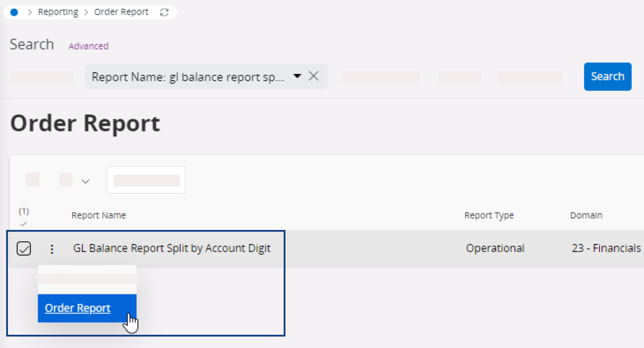Click Order Report in the breadcrumb trail
The image size is (644, 348).
pos(121,12)
